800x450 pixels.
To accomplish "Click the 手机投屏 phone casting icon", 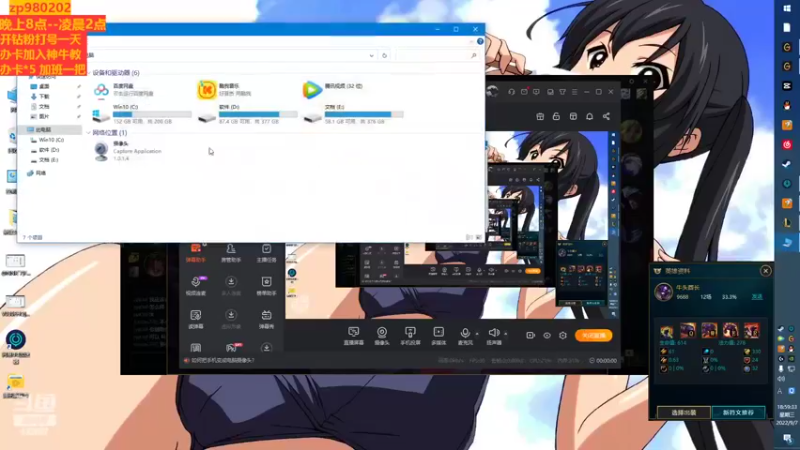I will pyautogui.click(x=410, y=336).
